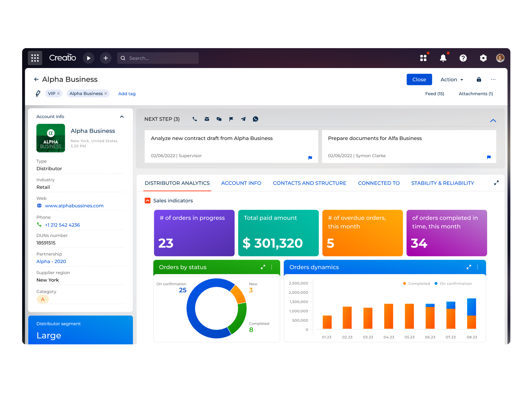Click the blue Close button

click(x=419, y=80)
